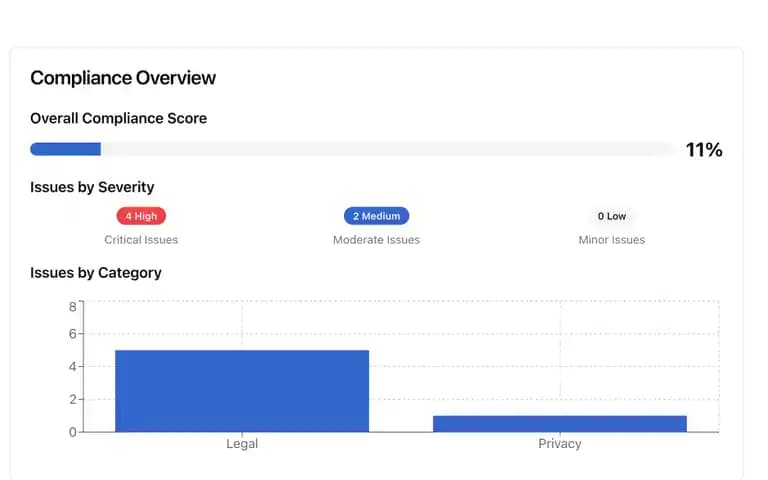768x480 pixels.
Task: Click the Legal bar in the chart
Action: [242, 391]
